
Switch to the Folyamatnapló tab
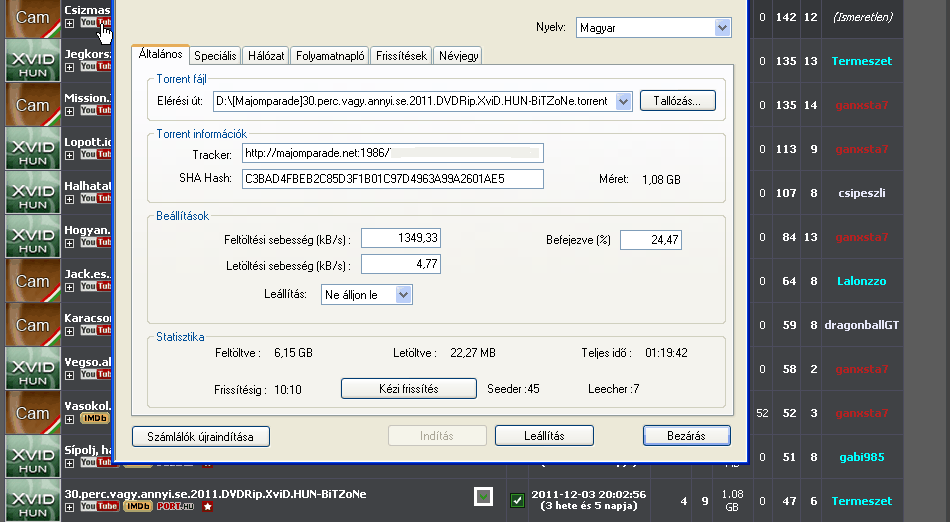pyautogui.click(x=330, y=56)
